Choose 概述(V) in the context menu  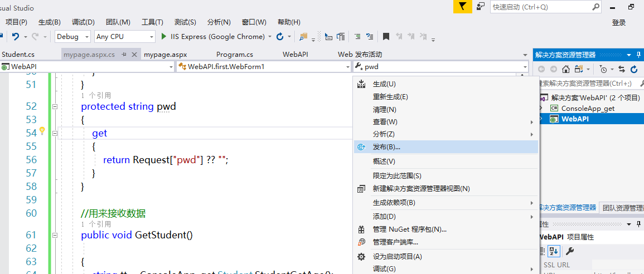(446, 162)
